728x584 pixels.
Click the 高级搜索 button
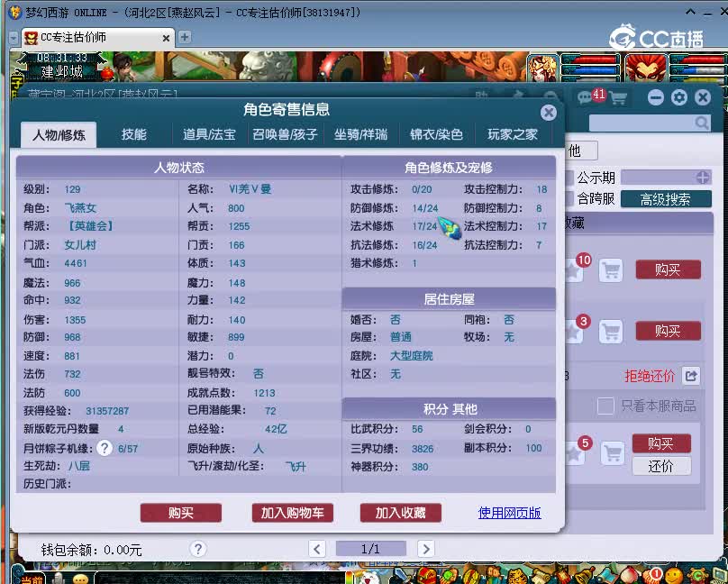pyautogui.click(x=666, y=199)
